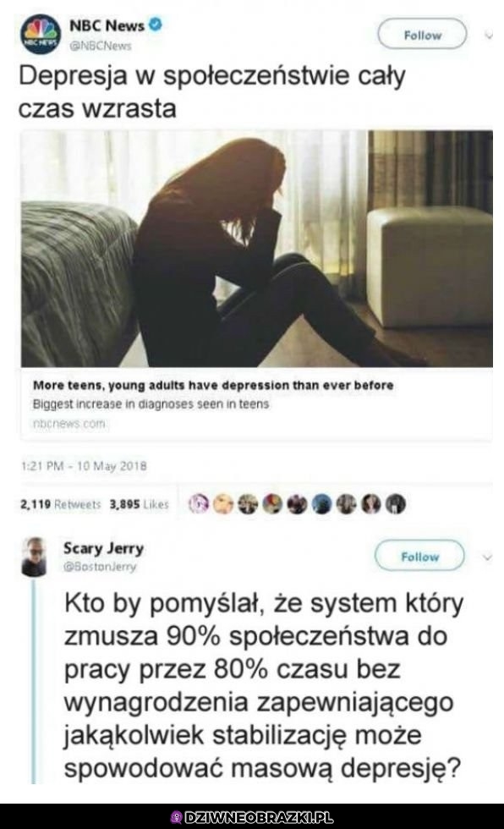This screenshot has width=504, height=829.
Task: Follow the NBC News account
Action: point(422,35)
